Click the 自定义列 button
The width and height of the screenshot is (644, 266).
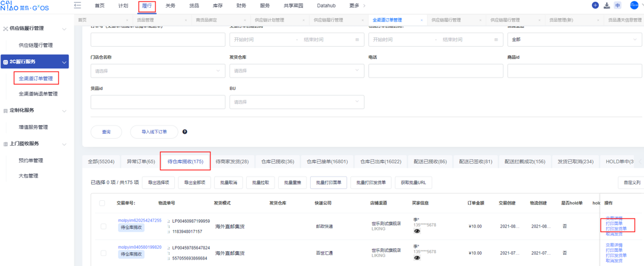[632, 182]
